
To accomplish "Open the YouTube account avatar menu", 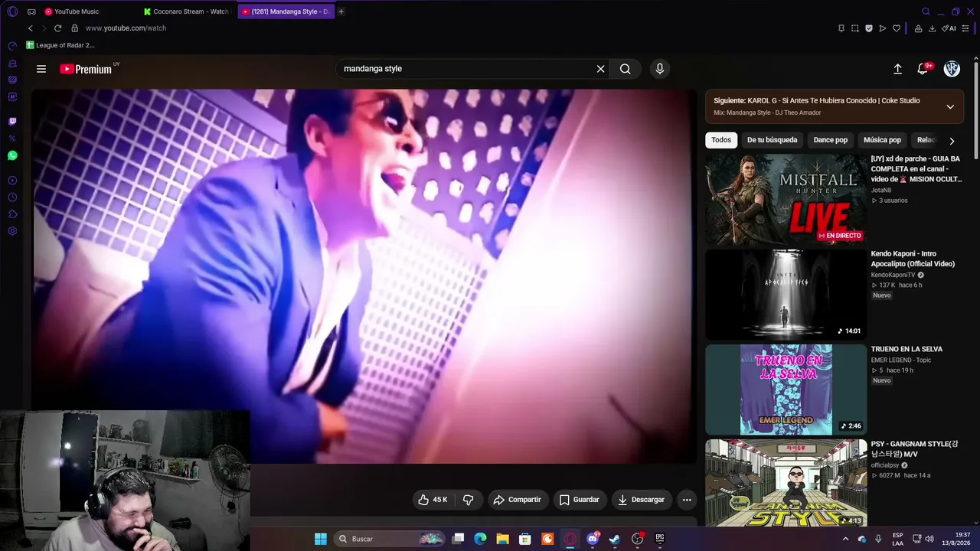I will tap(952, 69).
